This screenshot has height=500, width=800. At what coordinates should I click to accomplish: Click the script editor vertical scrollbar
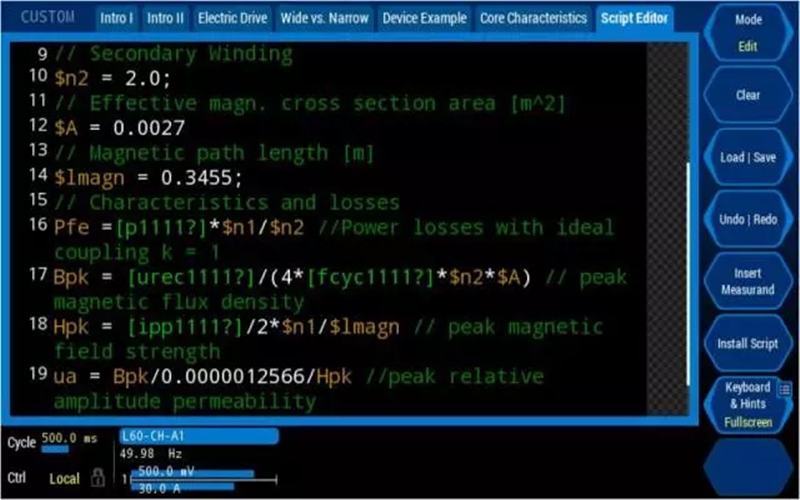pyautogui.click(x=688, y=276)
